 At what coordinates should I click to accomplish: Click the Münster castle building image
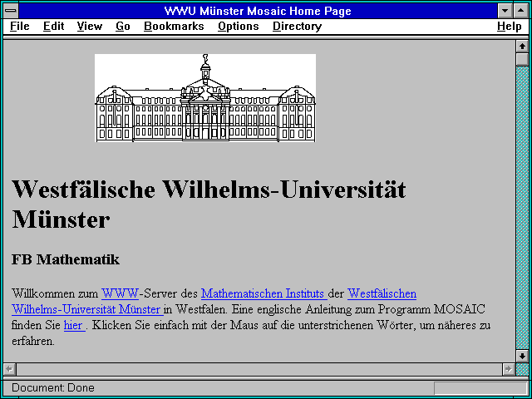(205, 98)
